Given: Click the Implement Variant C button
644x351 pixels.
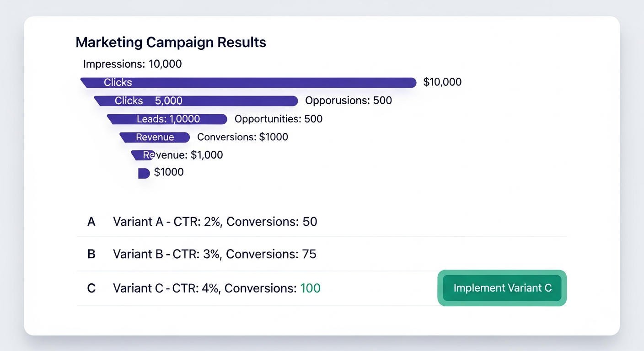Looking at the screenshot, I should tap(502, 288).
